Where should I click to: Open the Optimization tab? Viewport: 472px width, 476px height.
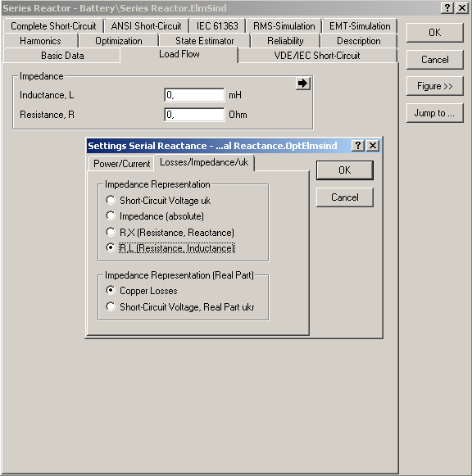tap(118, 41)
